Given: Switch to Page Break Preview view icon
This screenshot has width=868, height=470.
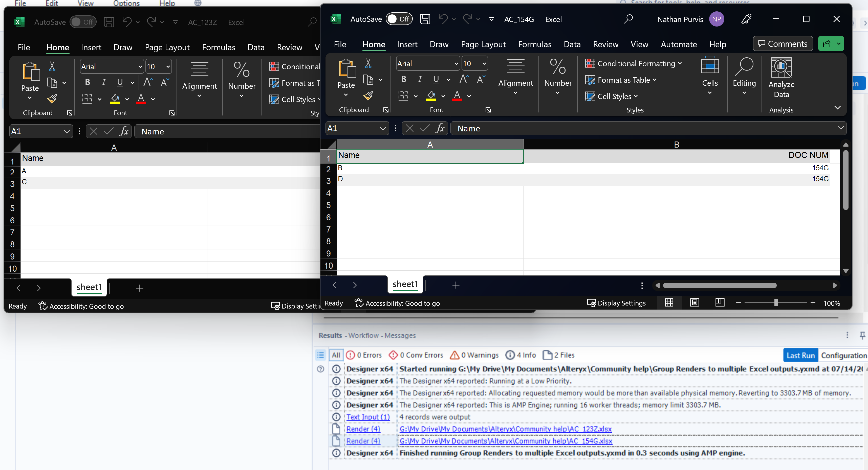Looking at the screenshot, I should [x=719, y=303].
